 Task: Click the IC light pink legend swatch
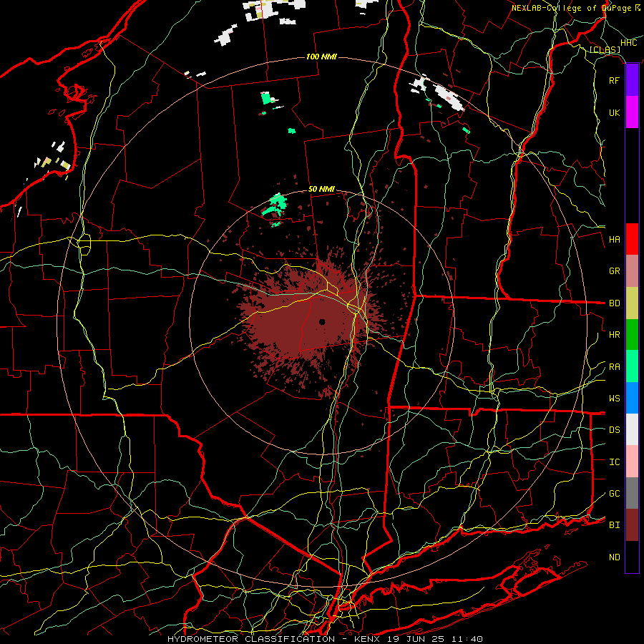(x=632, y=462)
